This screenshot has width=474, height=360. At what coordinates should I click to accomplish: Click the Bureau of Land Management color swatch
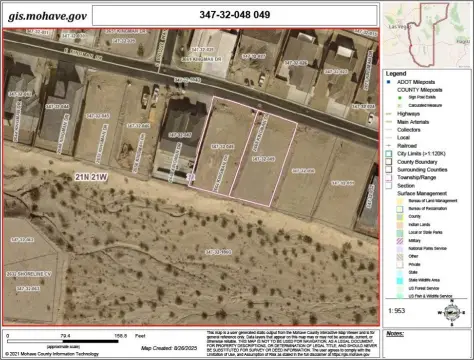400,201
